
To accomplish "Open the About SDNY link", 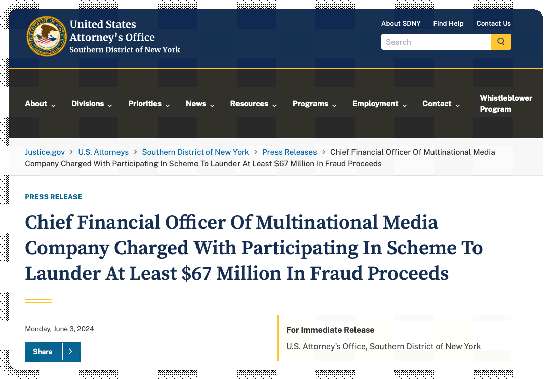I will (x=401, y=24).
